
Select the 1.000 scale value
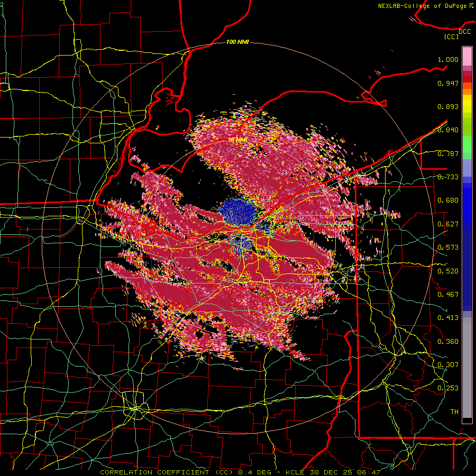pos(448,59)
